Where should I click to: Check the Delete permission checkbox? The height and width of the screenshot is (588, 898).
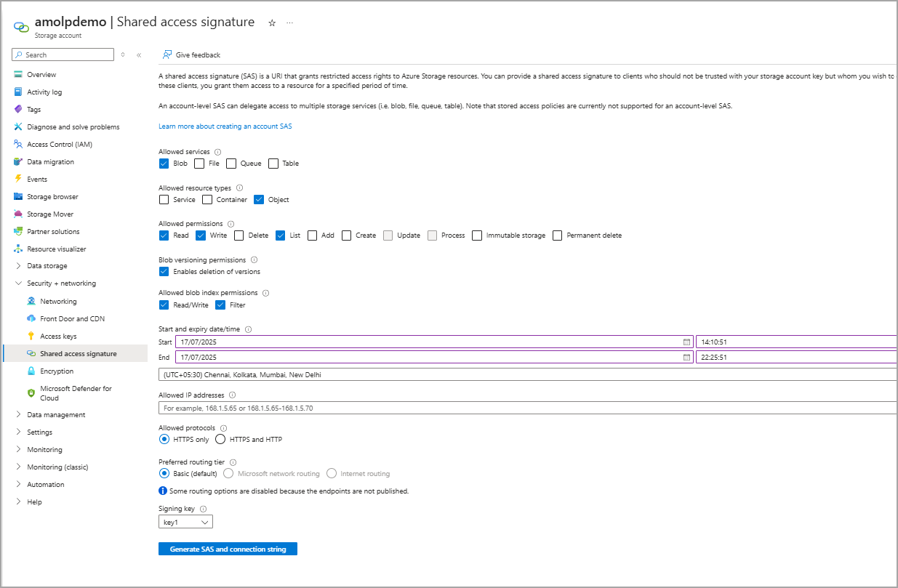coord(238,235)
